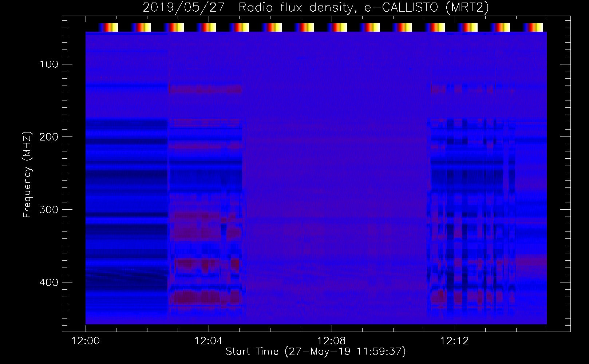Image resolution: width=589 pixels, height=364 pixels.
Task: Click the 'Start Time (27-May-19 11:59:37)' label
Action: tap(316, 352)
